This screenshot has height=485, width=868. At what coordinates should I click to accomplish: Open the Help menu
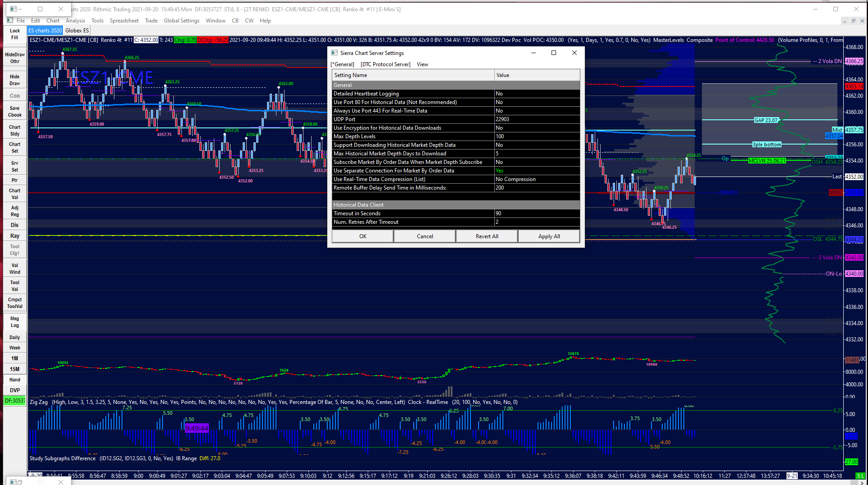[x=265, y=21]
